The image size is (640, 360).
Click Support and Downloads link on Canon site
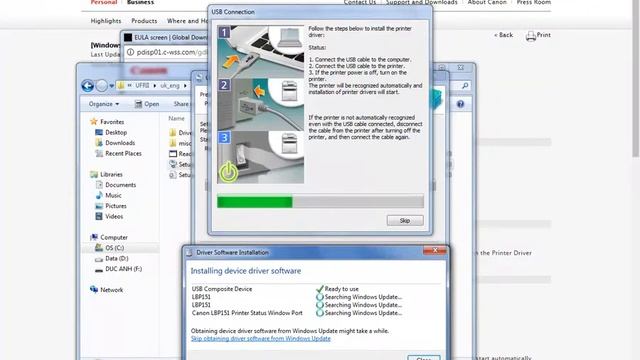[422, 2]
